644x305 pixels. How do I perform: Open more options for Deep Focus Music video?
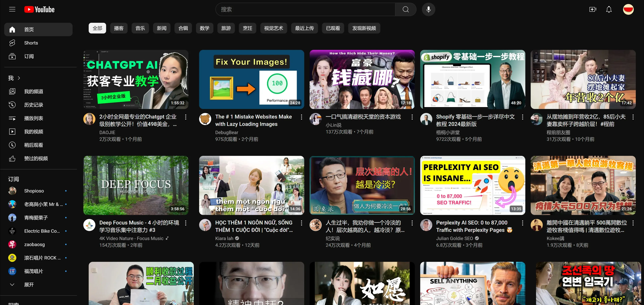185,223
